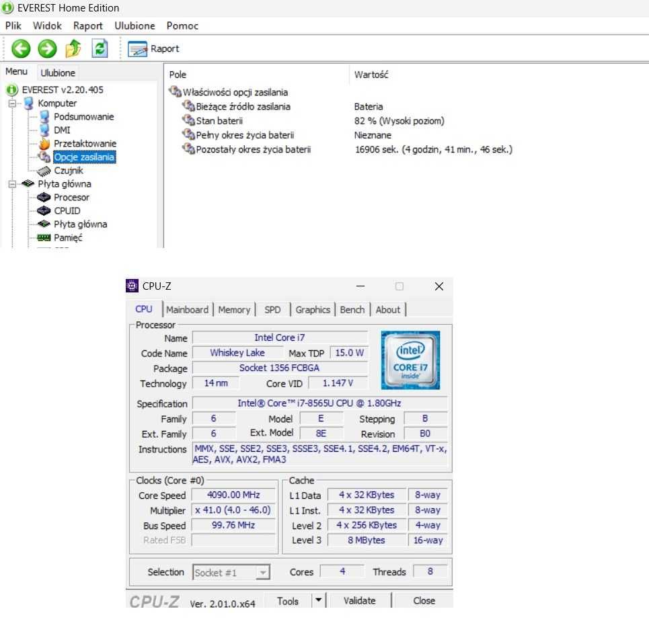The image size is (649, 644).
Task: Open the Tools dropdown arrow in CPU-Z
Action: pyautogui.click(x=318, y=600)
